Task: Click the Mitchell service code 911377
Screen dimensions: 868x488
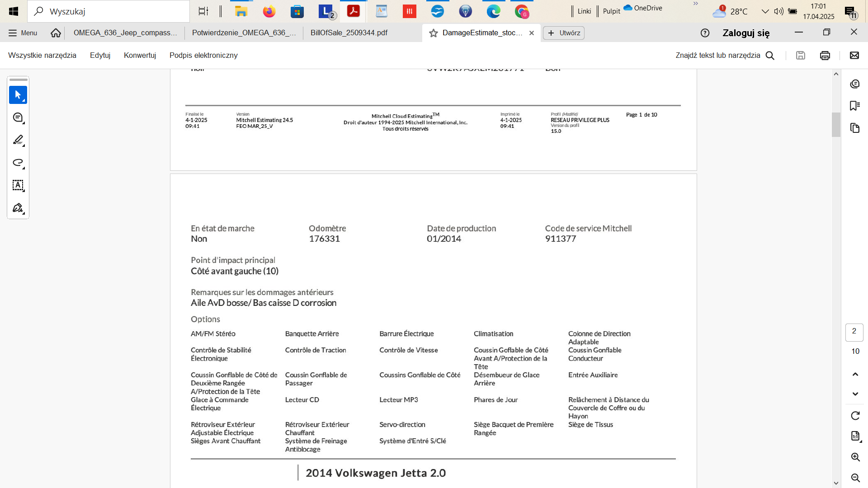Action: click(561, 239)
